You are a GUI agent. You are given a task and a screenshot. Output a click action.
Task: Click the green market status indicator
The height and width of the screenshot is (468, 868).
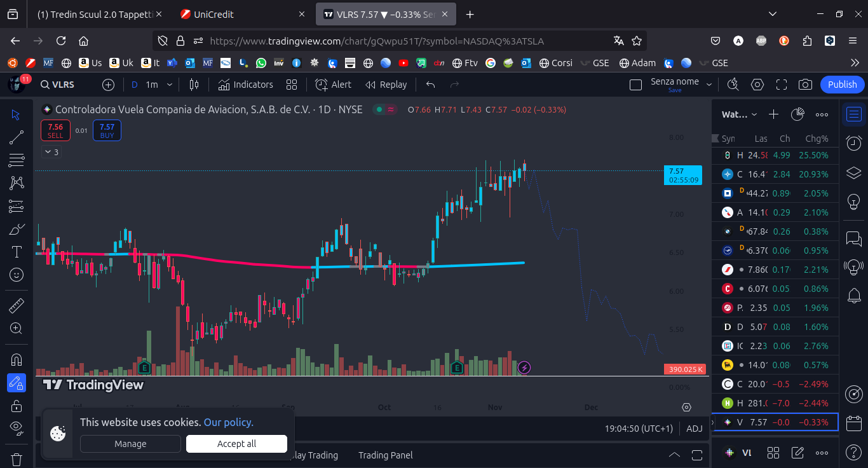tap(379, 109)
